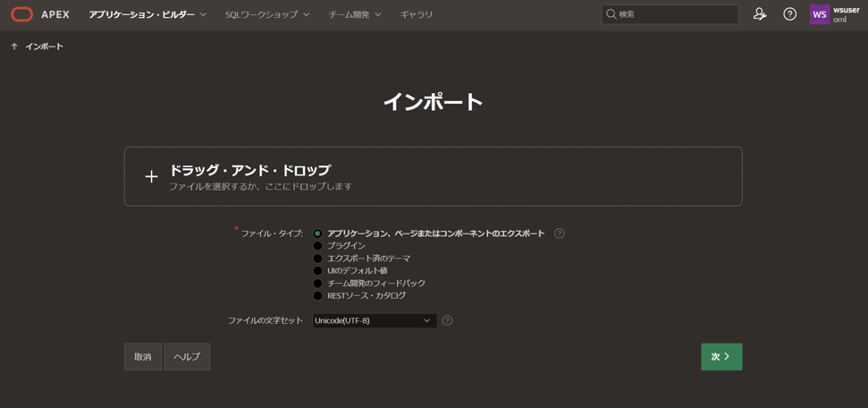
Task: Open the チーム開発 menu
Action: pos(354,14)
